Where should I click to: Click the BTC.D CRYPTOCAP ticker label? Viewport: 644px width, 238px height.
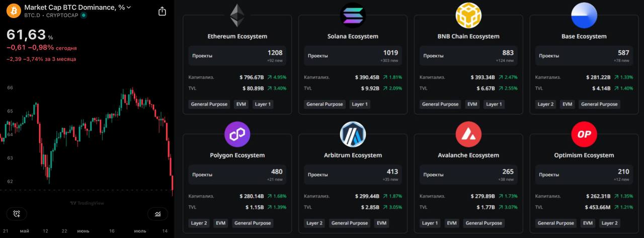point(52,16)
